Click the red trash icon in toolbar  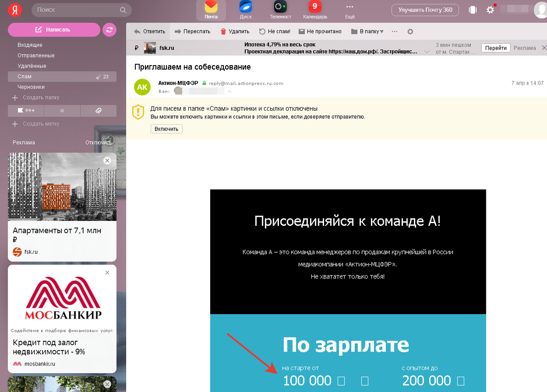223,31
